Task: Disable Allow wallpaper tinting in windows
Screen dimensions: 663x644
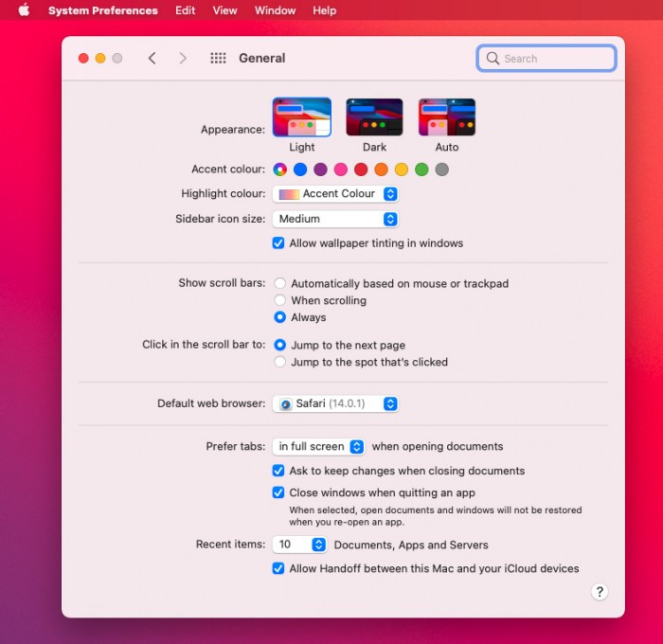Action: 278,243
